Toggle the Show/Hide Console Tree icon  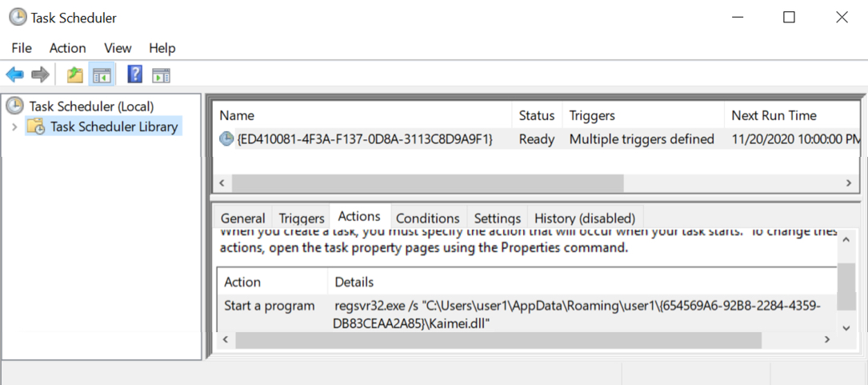102,74
